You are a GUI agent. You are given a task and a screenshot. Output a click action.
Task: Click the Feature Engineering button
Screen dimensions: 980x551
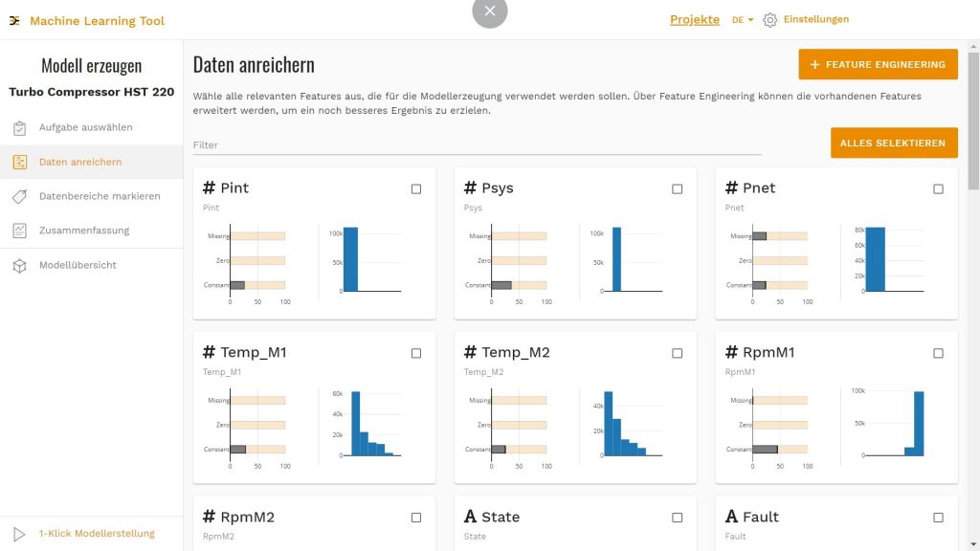(x=878, y=64)
